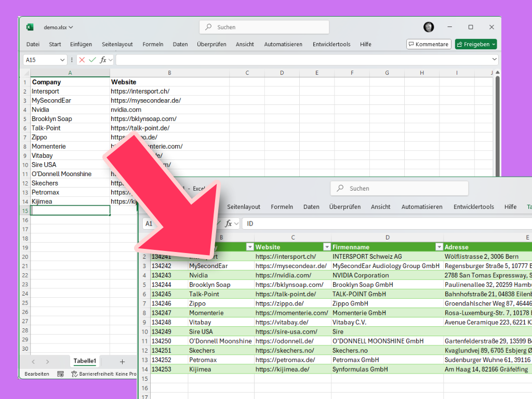Select the Company header cell in demo.xlsx

click(x=70, y=82)
